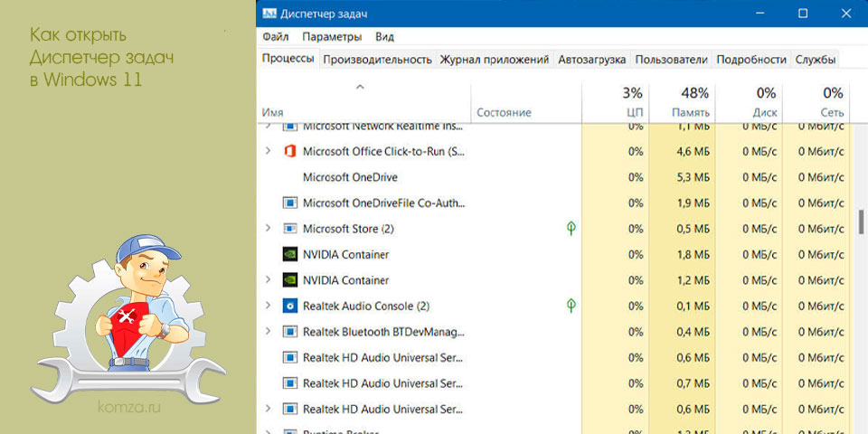
Task: Click the Task Manager title bar icon
Action: 269,14
